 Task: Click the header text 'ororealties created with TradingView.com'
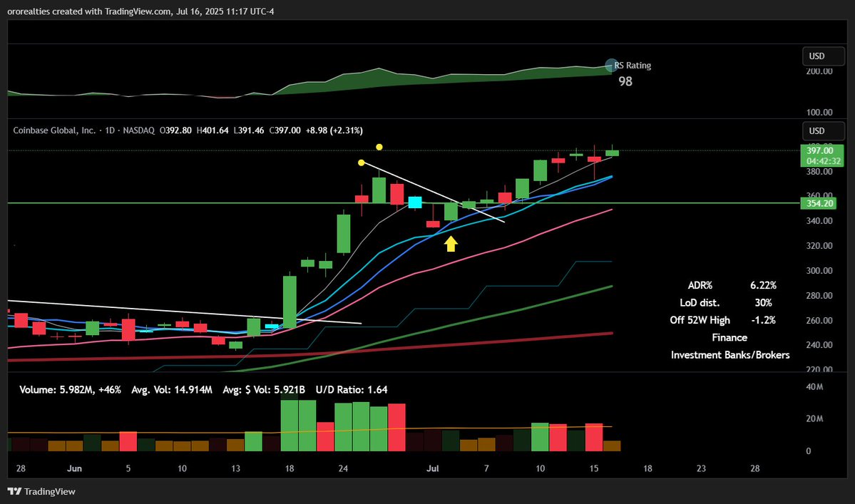pos(89,11)
